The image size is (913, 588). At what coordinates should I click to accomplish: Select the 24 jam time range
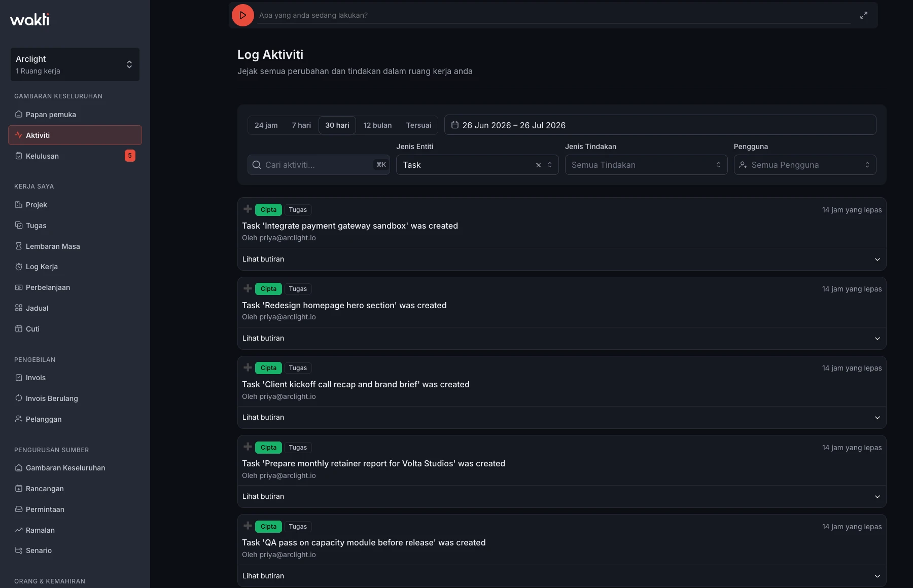[266, 125]
